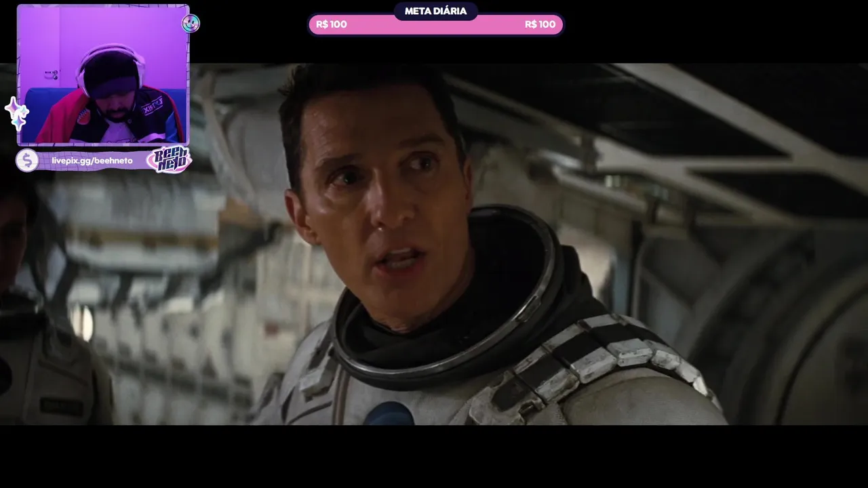
Task: Click the streamer webcam overlay
Action: [x=103, y=75]
